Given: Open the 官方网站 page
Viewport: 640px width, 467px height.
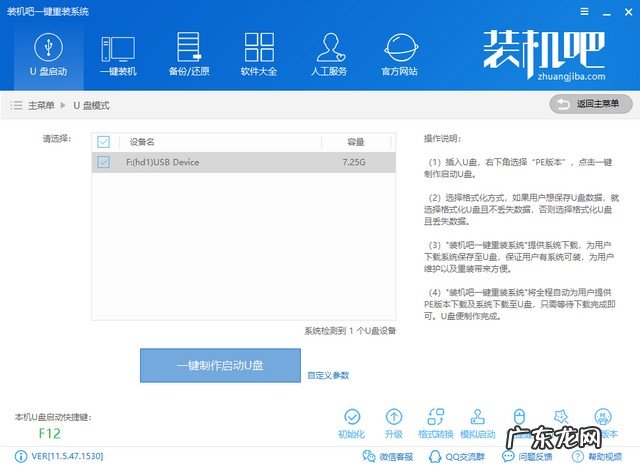Looking at the screenshot, I should [x=400, y=55].
